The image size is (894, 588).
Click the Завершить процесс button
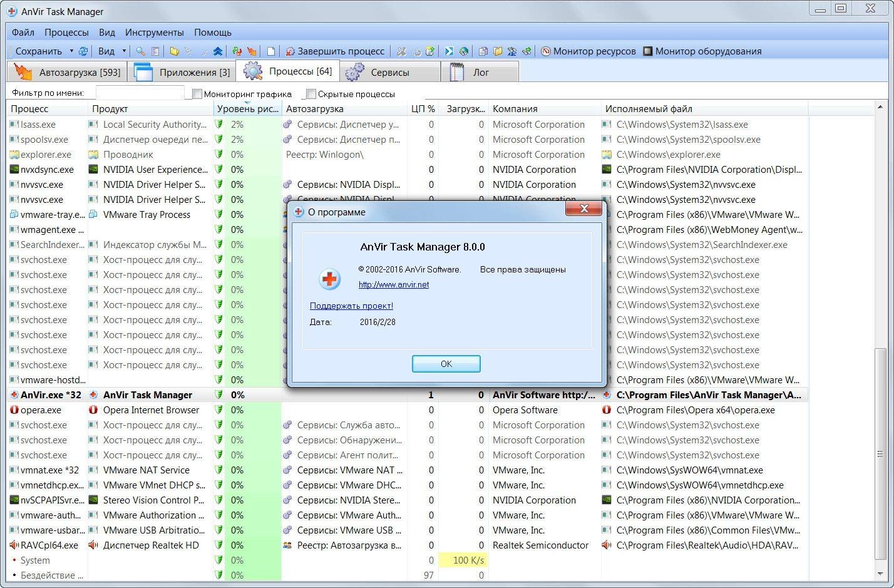[335, 51]
